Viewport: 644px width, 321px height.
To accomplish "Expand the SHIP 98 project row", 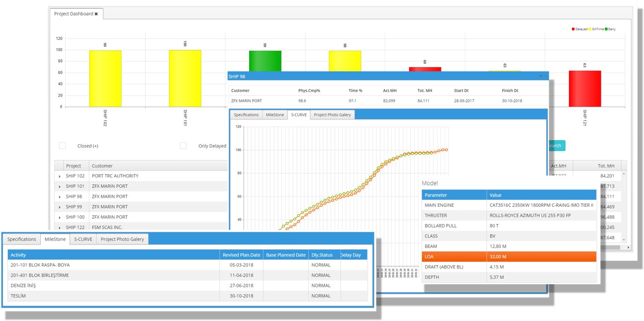I will [60, 197].
